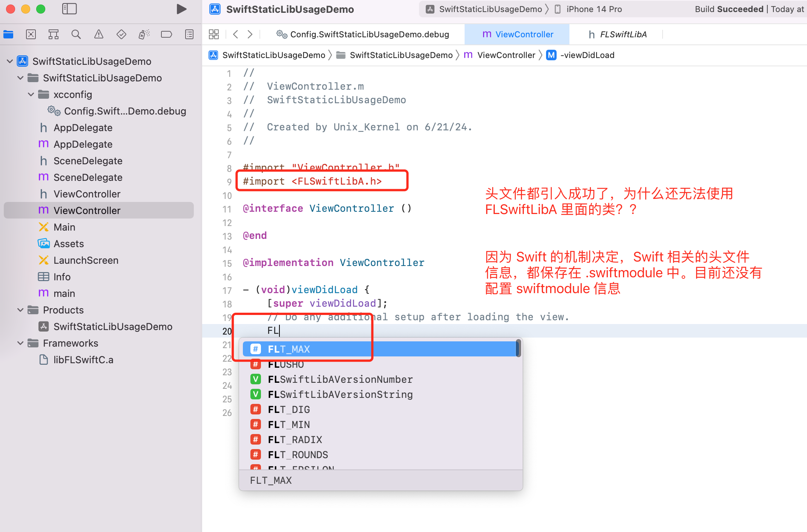Open the related items grid menu

214,34
